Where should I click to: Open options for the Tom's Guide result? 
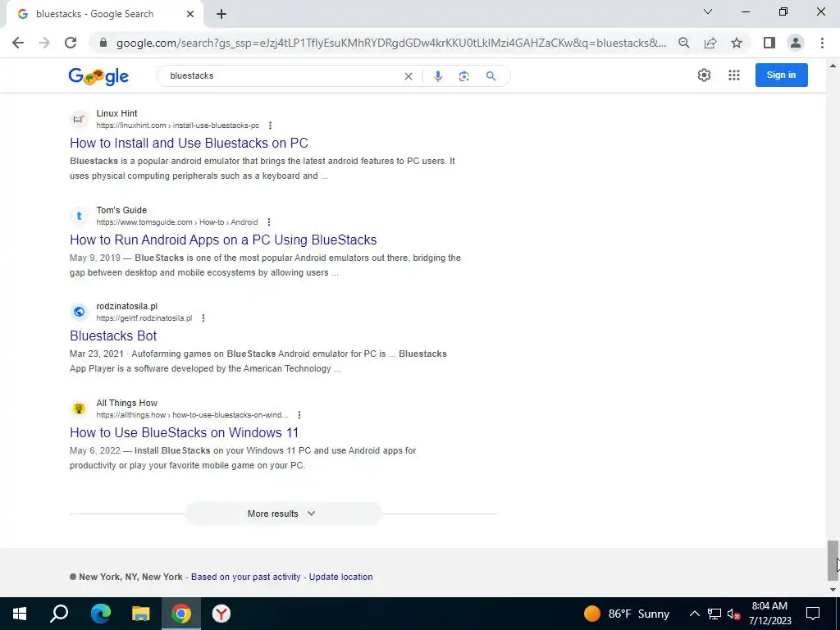[269, 222]
